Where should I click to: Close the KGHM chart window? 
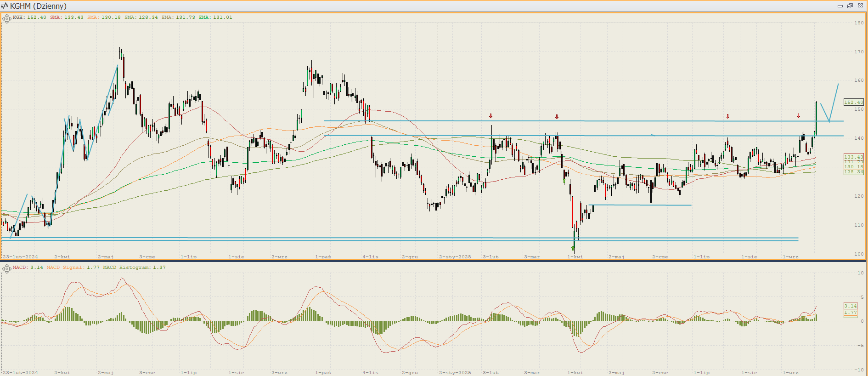[x=860, y=6]
